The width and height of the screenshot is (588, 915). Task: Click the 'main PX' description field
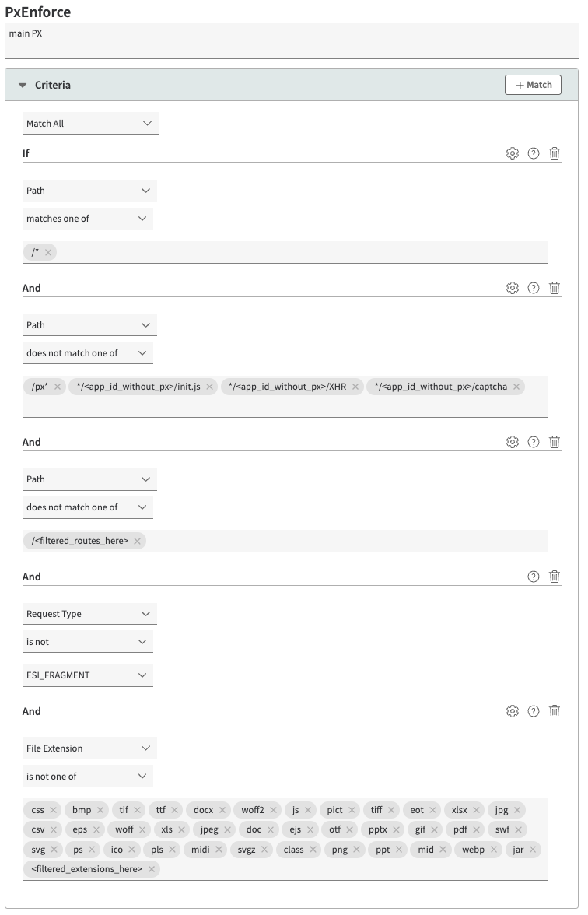click(292, 40)
